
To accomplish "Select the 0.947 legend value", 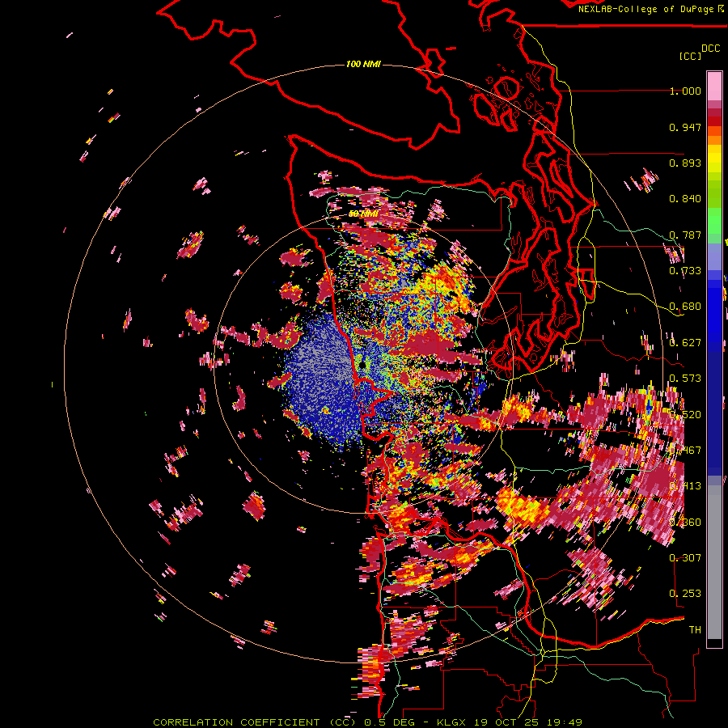I will tap(685, 127).
